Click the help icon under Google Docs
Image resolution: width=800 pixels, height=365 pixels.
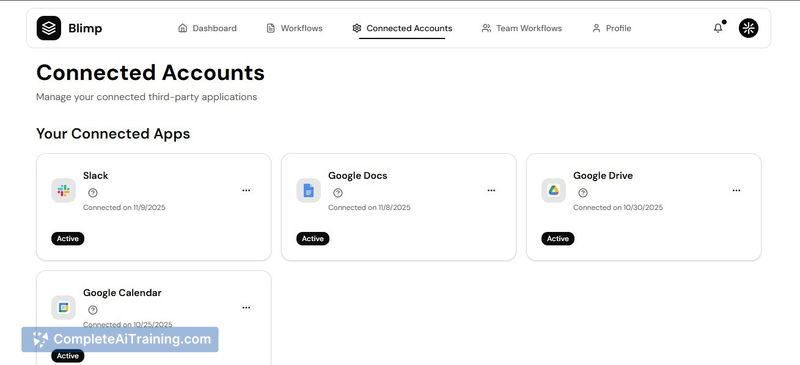338,193
